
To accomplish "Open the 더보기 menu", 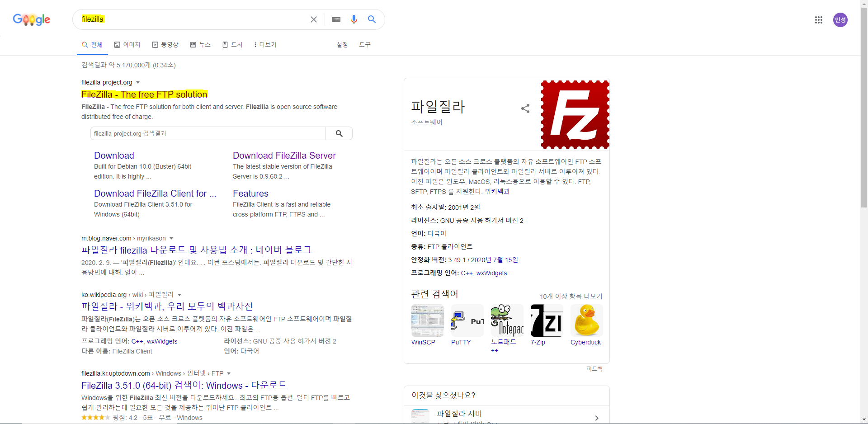I will click(x=265, y=45).
